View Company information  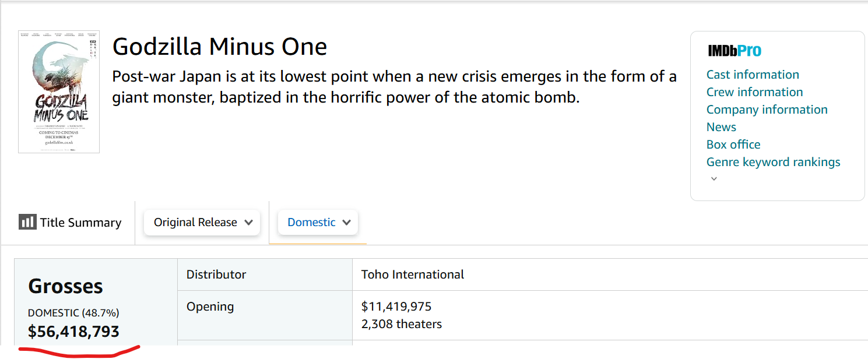pos(767,110)
